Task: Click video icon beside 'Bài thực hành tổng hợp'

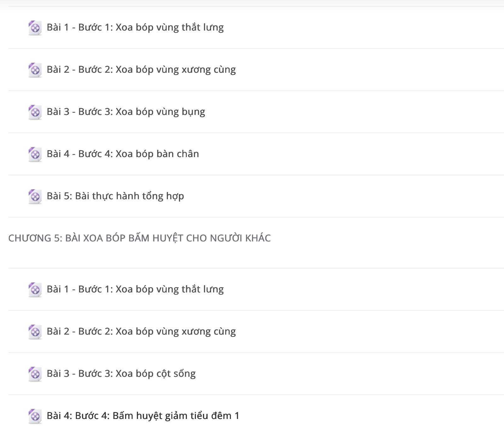Action: (35, 197)
